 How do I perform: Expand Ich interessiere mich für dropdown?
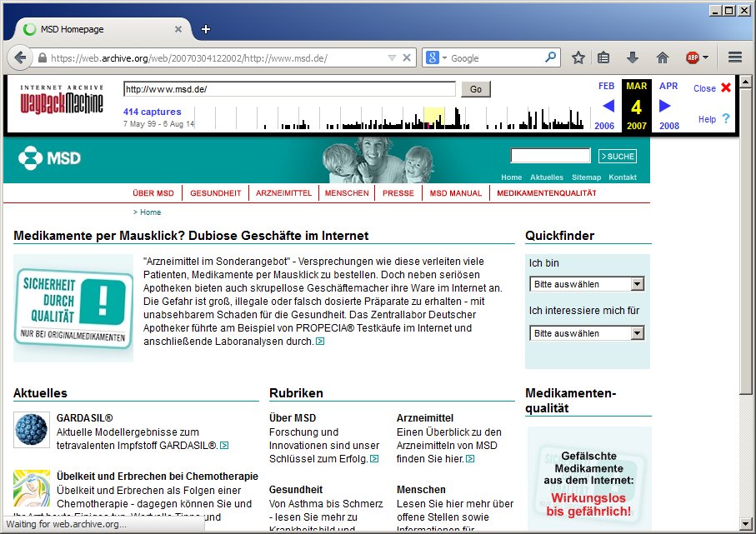(x=587, y=333)
